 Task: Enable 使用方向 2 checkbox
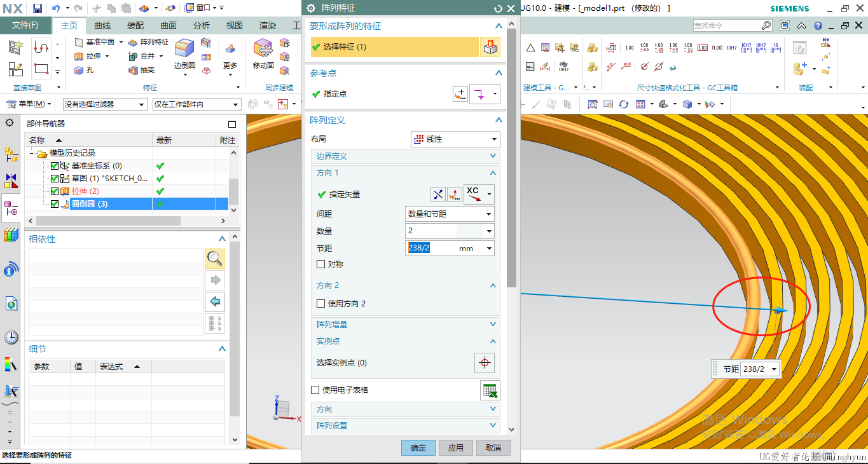point(320,304)
